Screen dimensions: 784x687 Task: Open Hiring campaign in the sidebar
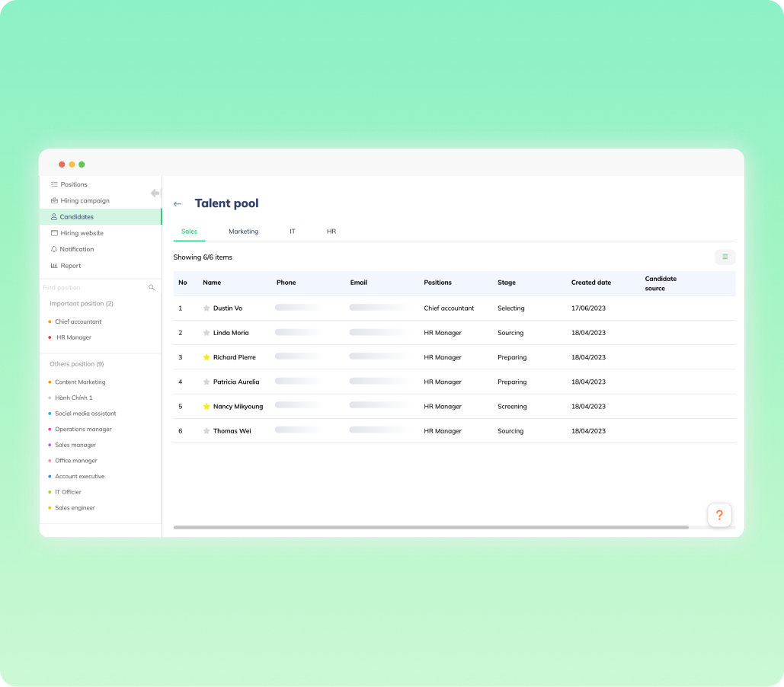tap(85, 201)
